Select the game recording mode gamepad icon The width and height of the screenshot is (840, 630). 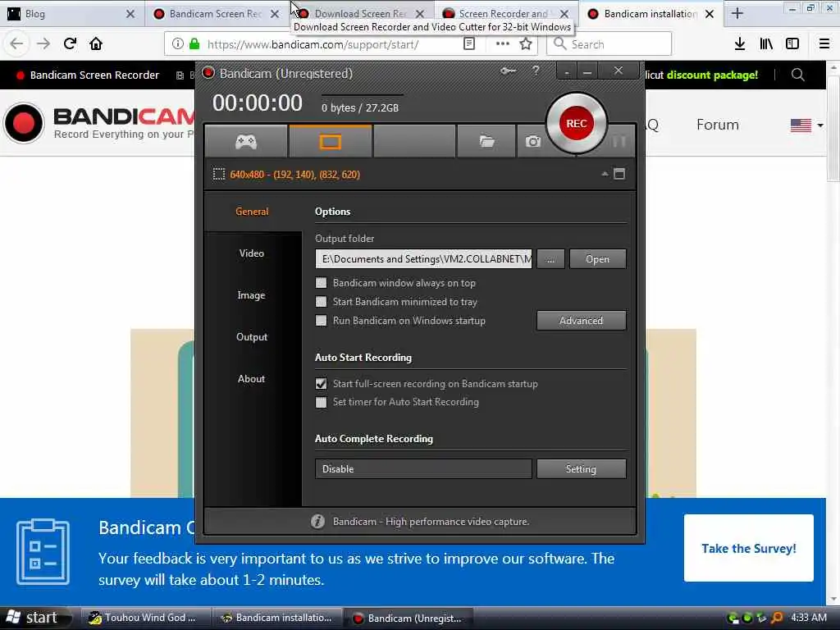click(246, 141)
